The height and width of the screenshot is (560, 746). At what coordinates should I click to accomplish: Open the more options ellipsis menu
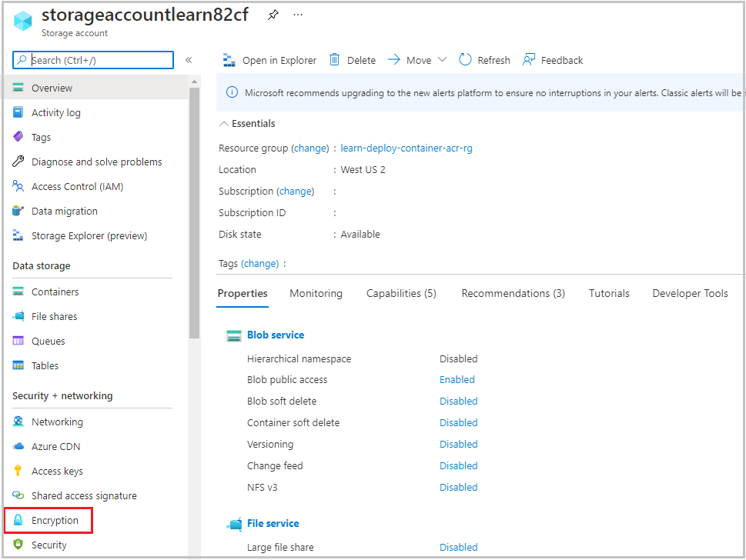[298, 15]
